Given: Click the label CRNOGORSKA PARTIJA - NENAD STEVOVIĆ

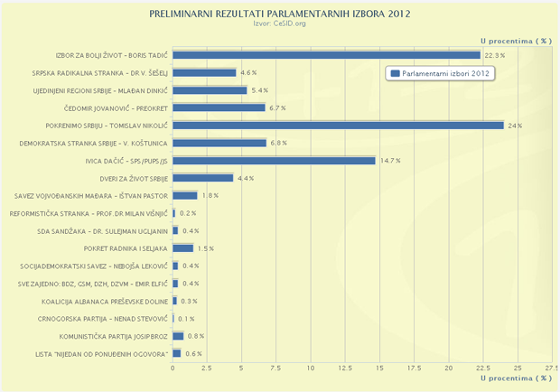Looking at the screenshot, I should [x=102, y=319].
